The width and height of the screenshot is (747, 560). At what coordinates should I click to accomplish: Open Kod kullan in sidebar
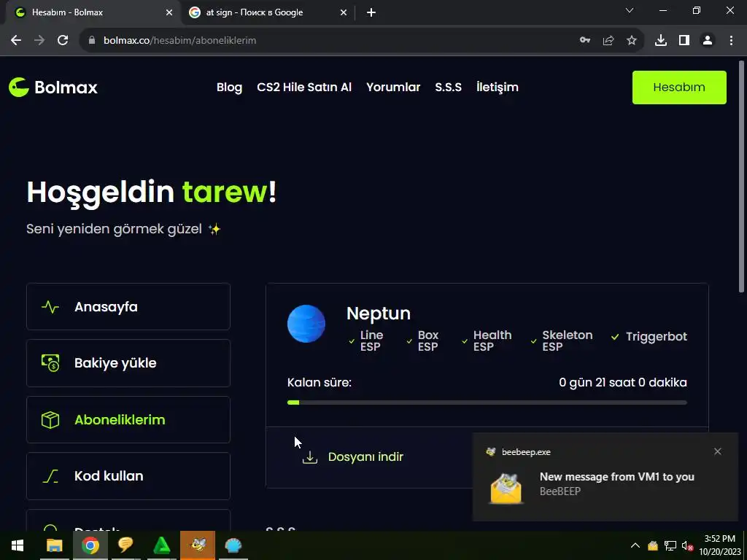pos(128,476)
